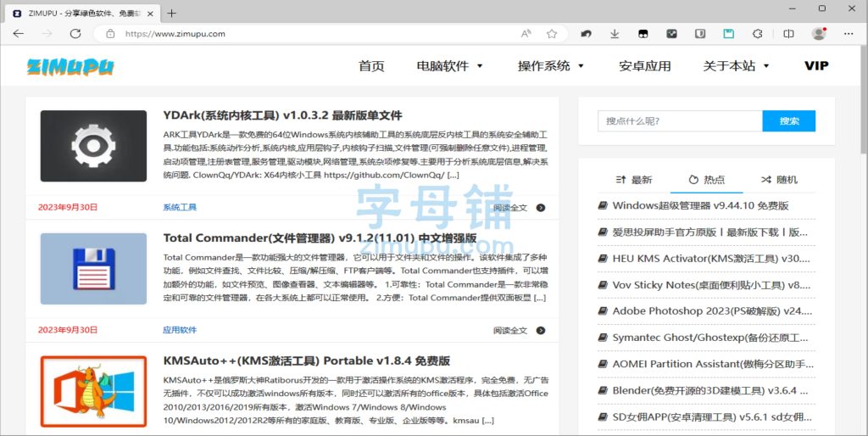This screenshot has height=436, width=868.
Task: Click the Tampermonkey extension icon
Action: pyautogui.click(x=643, y=34)
